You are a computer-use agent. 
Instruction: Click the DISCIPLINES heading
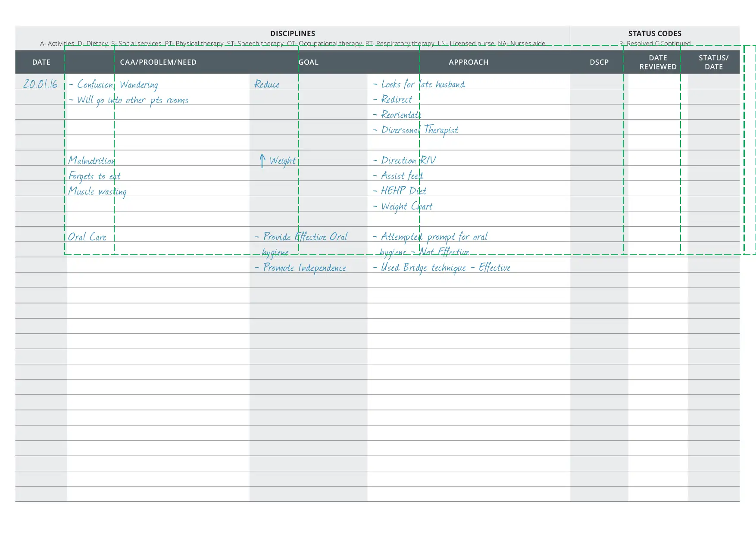tap(293, 34)
